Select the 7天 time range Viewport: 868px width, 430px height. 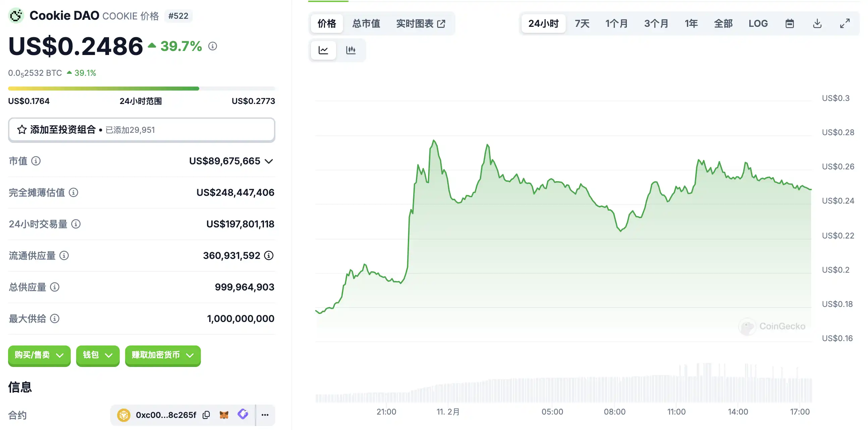pos(582,23)
